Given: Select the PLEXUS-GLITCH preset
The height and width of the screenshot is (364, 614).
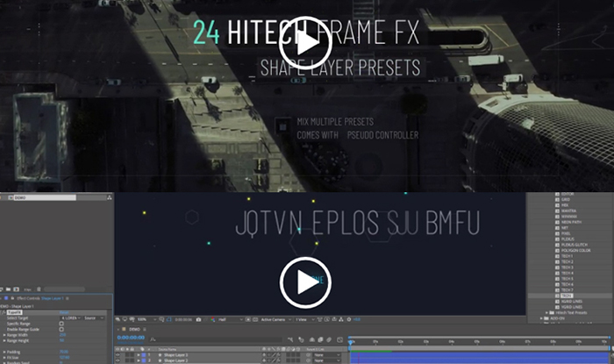Looking at the screenshot, I should tap(574, 245).
